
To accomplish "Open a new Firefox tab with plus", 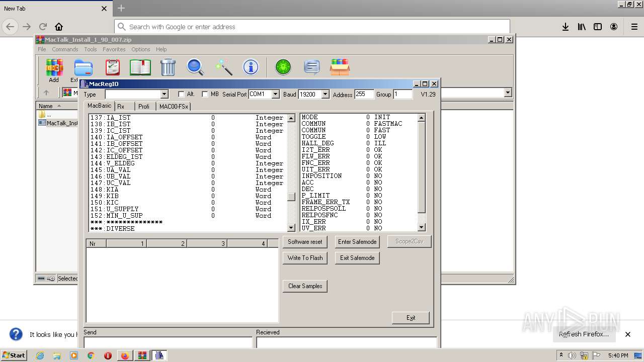I will [121, 8].
